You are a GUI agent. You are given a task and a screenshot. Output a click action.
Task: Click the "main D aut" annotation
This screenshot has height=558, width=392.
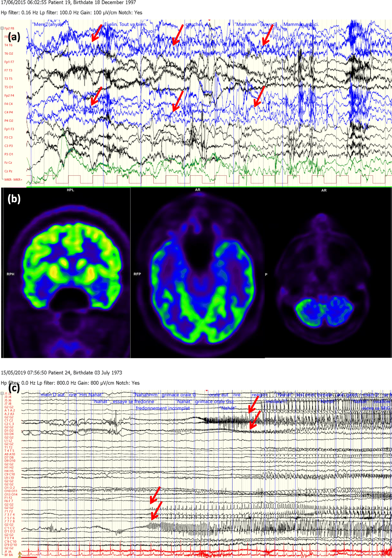(53, 395)
